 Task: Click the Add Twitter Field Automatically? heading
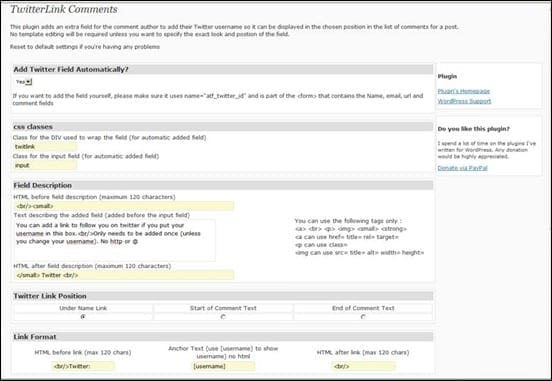pyautogui.click(x=71, y=69)
